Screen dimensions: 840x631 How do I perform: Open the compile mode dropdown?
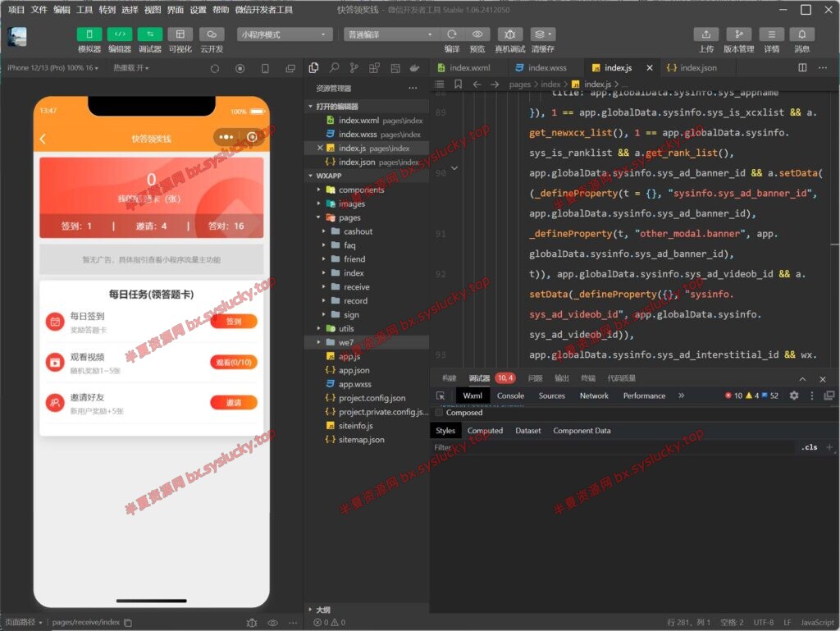(x=390, y=34)
